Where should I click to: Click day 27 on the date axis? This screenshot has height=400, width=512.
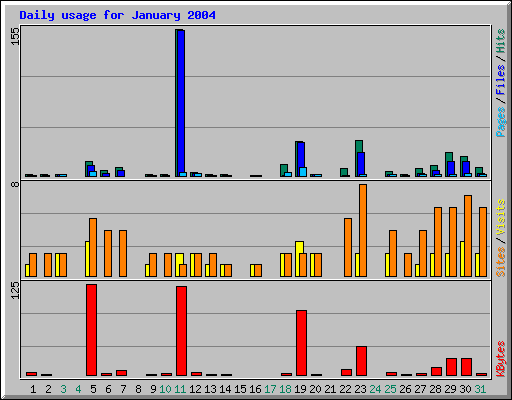pyautogui.click(x=420, y=389)
